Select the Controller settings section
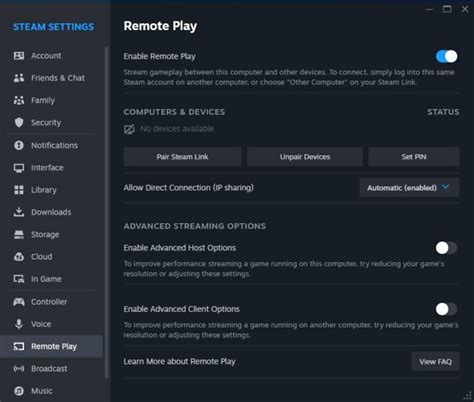Viewport: 474px width, 402px height. click(52, 302)
